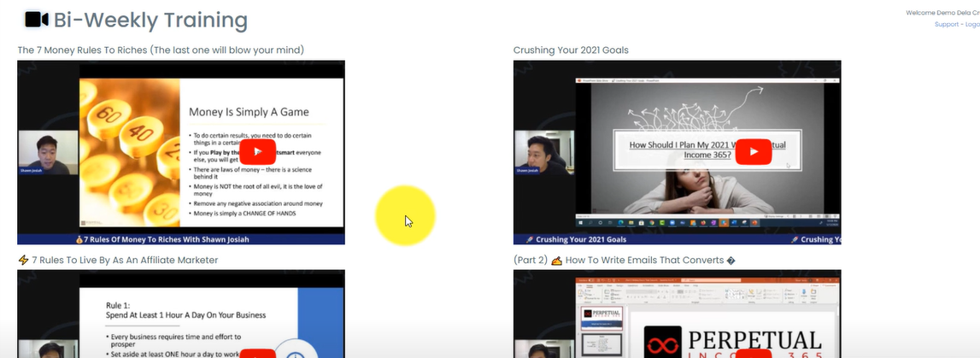Open the 7 Rules Affiliate Marketer video thumbnail
This screenshot has width=980, height=358.
(x=180, y=314)
